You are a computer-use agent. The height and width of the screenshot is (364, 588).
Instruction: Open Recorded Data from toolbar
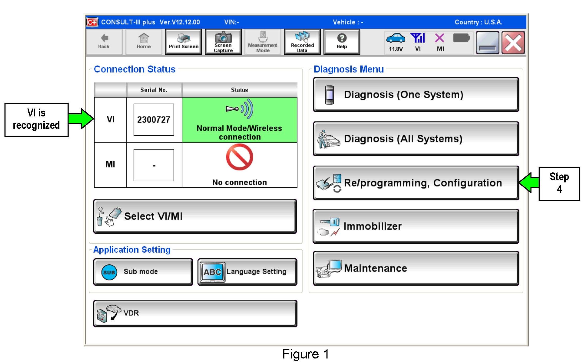pyautogui.click(x=302, y=42)
